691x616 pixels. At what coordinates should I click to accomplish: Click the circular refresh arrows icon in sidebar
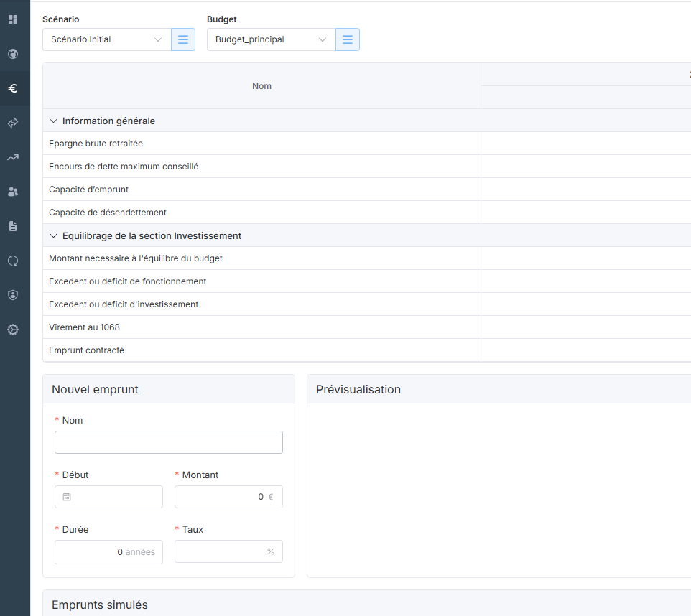(13, 261)
